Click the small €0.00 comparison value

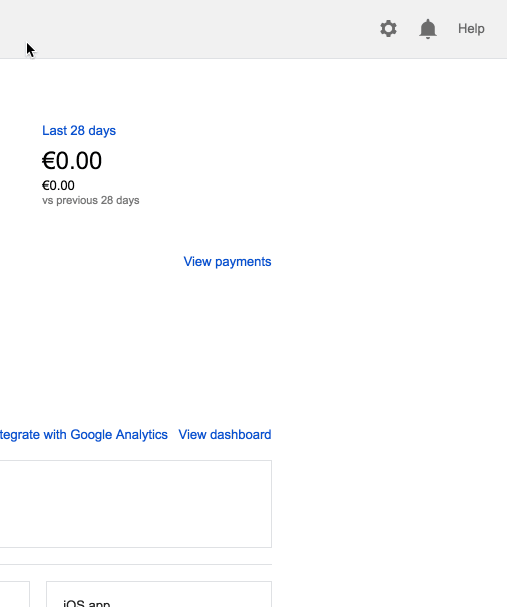pos(58,185)
